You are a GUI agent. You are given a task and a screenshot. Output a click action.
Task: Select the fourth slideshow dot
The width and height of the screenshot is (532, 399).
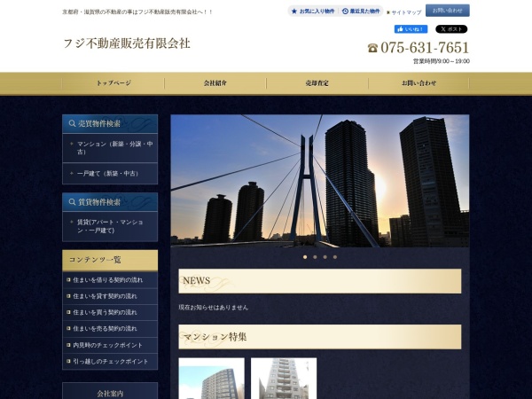click(x=335, y=257)
